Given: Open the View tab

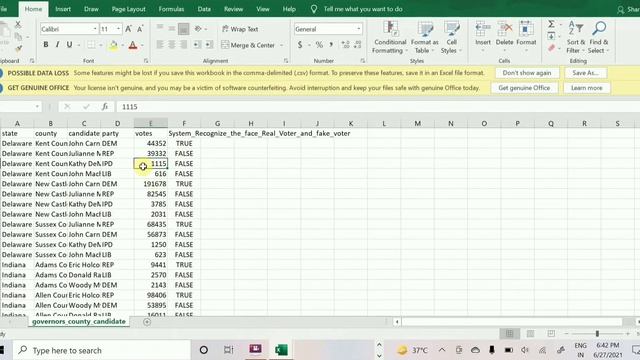Looking at the screenshot, I should tap(263, 9).
